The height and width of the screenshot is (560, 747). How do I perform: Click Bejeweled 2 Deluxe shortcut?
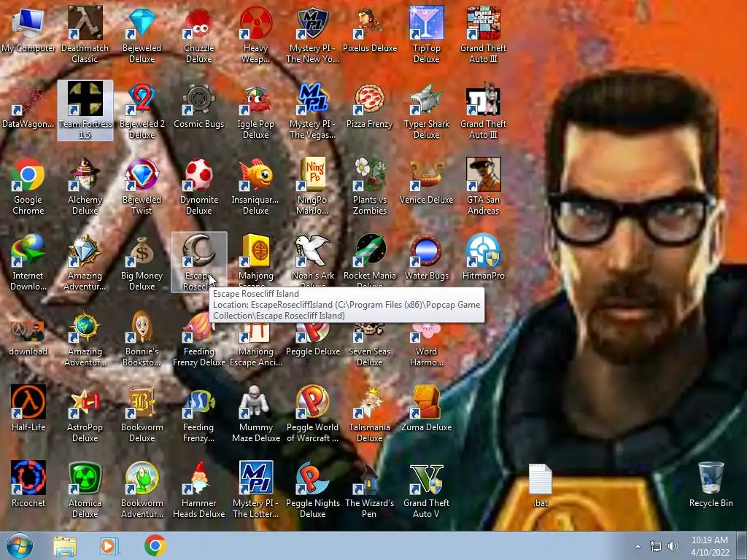click(x=142, y=111)
